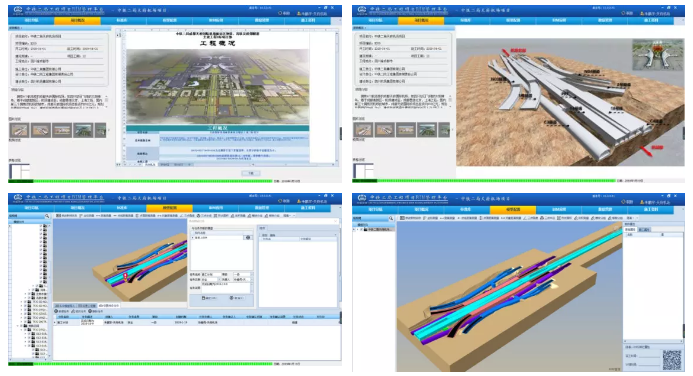The width and height of the screenshot is (693, 376).
Task: Select highlighted orange tab in bottom-right window
Action: point(513,209)
